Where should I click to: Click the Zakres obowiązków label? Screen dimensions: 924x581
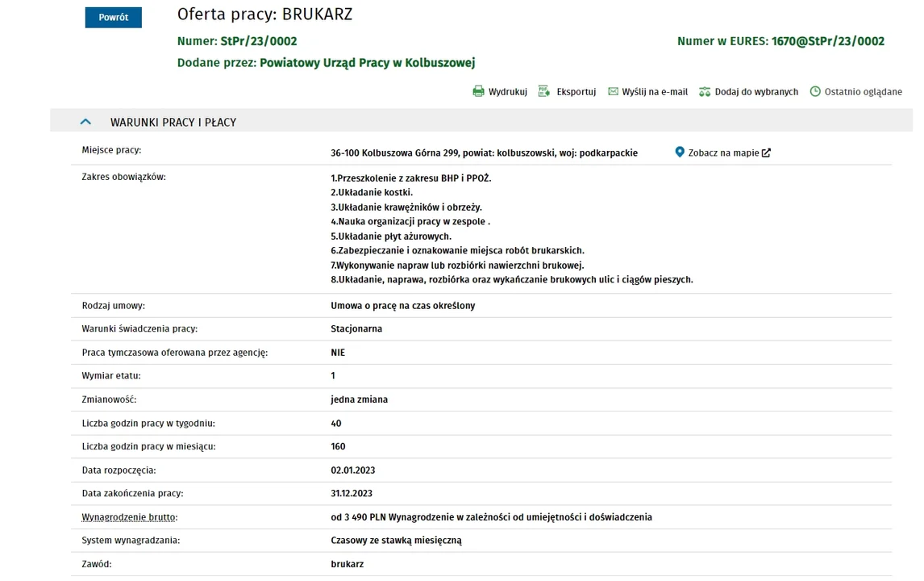[x=123, y=177]
